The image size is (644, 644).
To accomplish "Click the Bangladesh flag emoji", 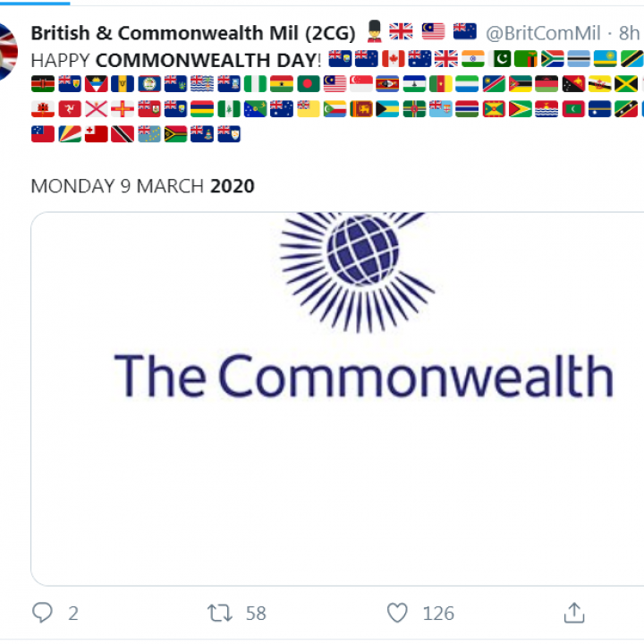I will pos(308,84).
